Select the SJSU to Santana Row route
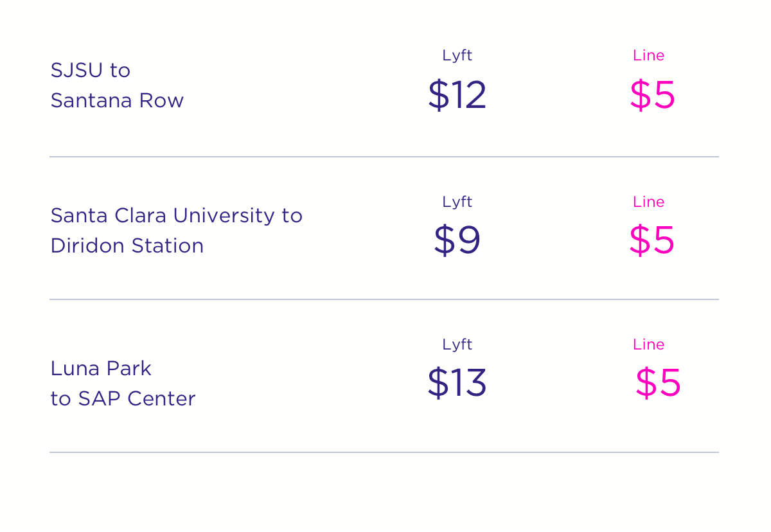 117,85
